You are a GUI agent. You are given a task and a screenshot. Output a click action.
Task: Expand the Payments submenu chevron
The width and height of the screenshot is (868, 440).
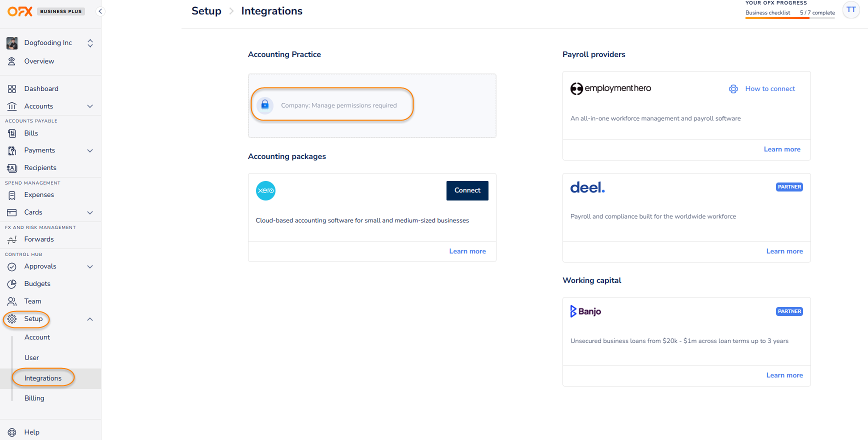[90, 150]
